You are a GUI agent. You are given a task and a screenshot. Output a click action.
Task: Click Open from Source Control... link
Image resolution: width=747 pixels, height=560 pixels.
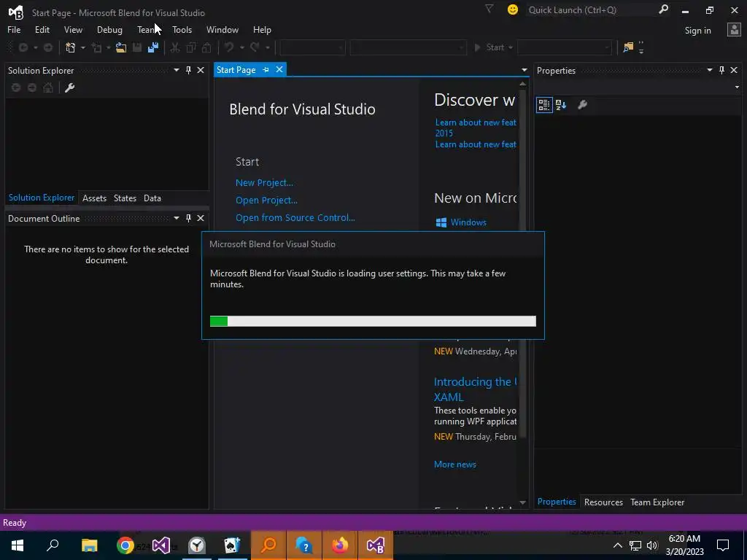coord(295,217)
